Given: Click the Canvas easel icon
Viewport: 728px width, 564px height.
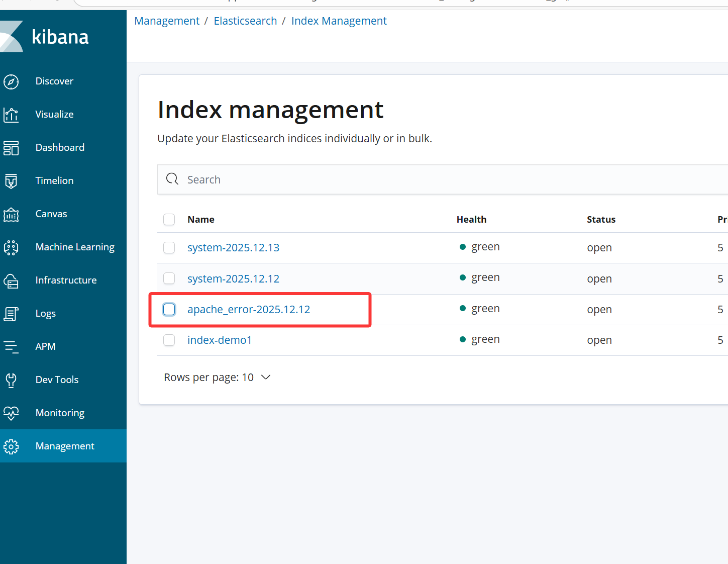Looking at the screenshot, I should point(11,214).
